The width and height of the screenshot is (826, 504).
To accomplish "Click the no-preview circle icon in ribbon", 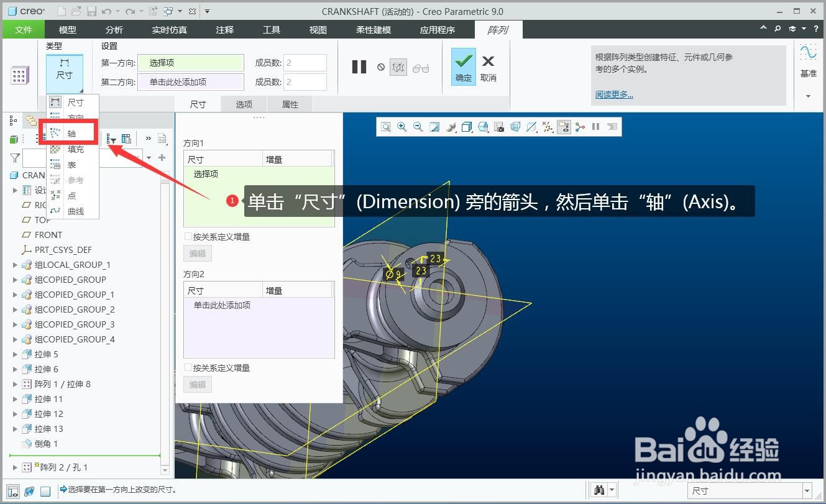I will point(381,67).
